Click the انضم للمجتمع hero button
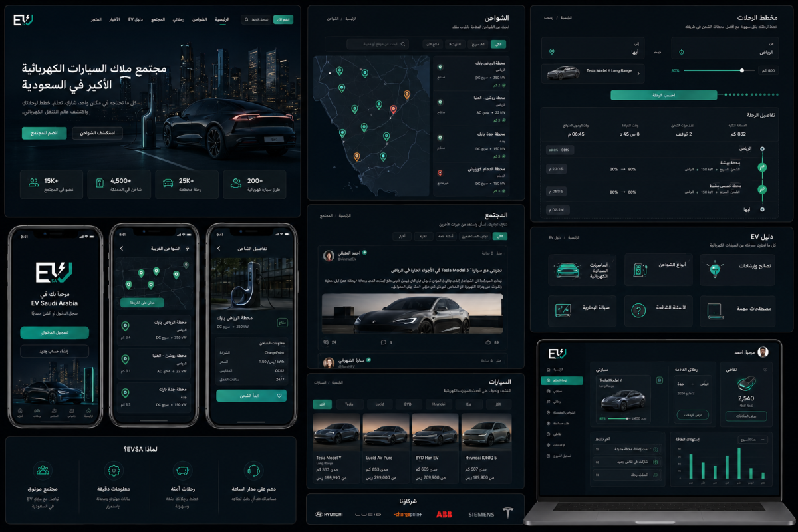798x532 pixels. pyautogui.click(x=44, y=133)
